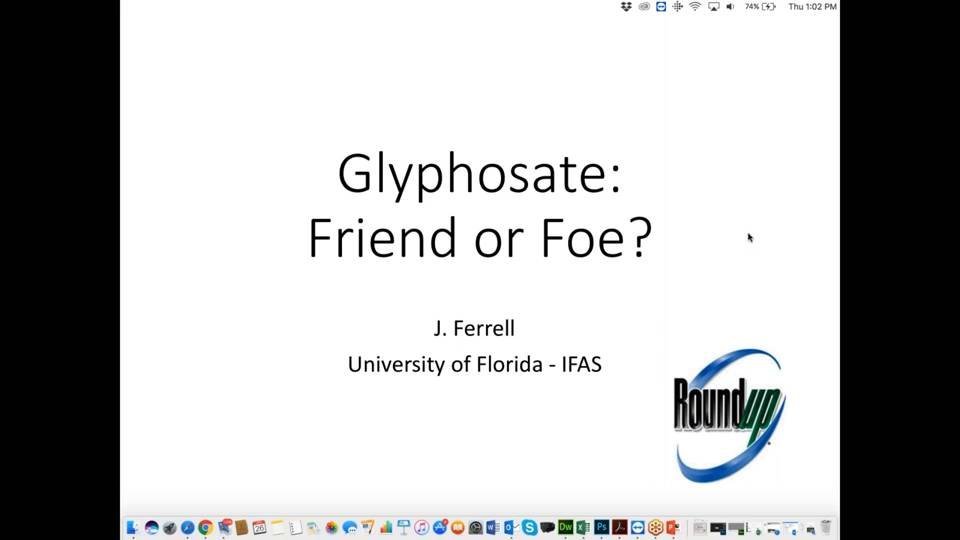
Task: Launch Google Chrome from the Dock
Action: click(x=205, y=527)
